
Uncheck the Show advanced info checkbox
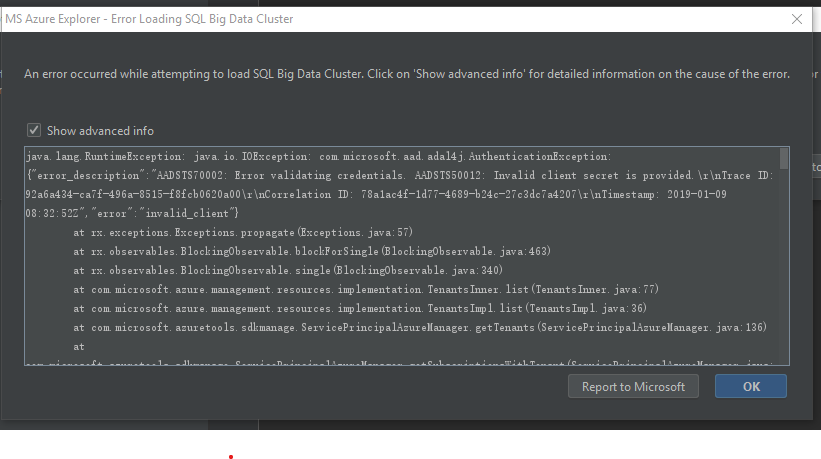34,130
